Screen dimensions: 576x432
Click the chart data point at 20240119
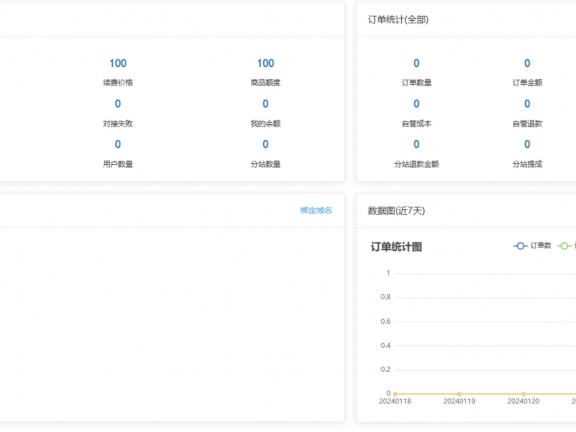[x=459, y=394]
